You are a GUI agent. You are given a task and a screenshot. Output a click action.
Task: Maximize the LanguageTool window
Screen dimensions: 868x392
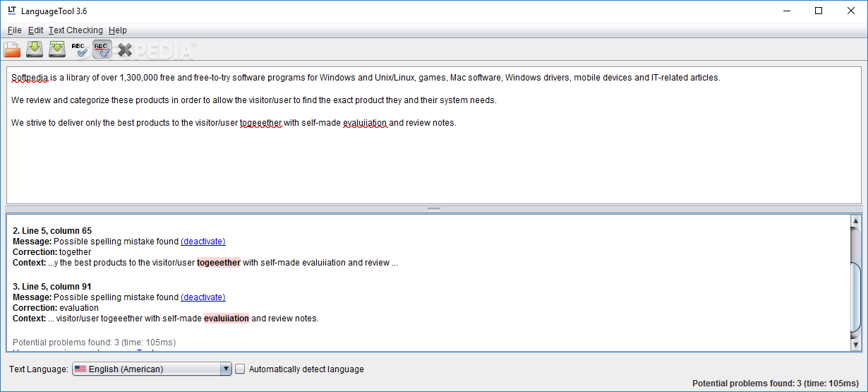pyautogui.click(x=819, y=11)
